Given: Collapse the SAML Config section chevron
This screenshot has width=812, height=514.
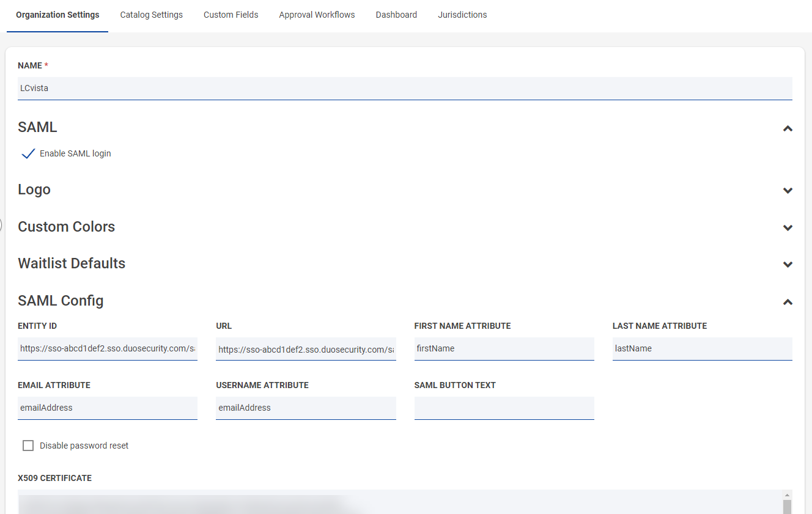Looking at the screenshot, I should point(788,302).
